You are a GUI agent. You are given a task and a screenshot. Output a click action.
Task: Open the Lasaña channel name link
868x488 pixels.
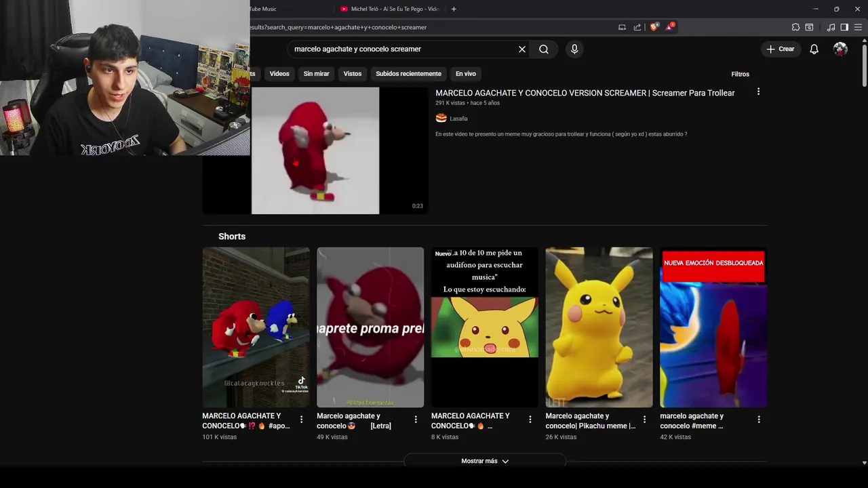click(458, 119)
